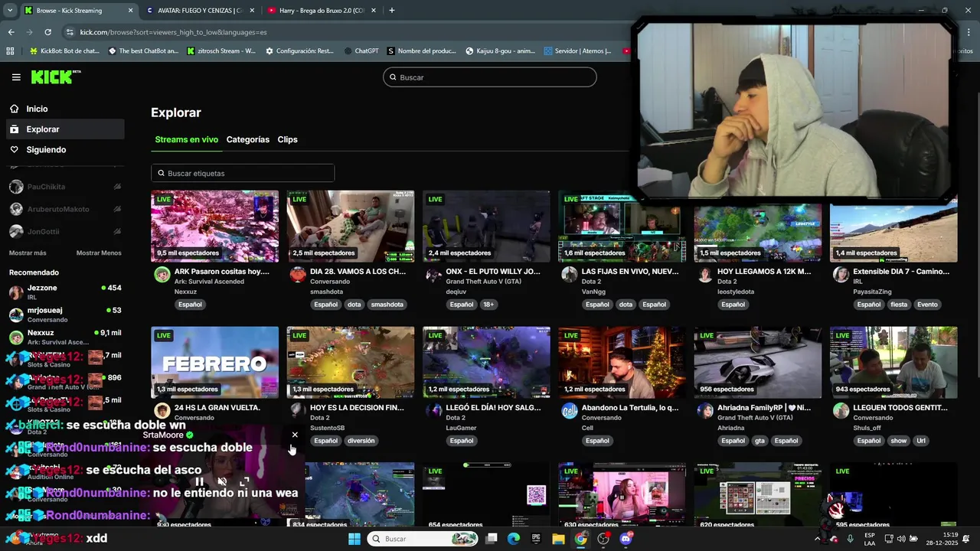Image resolution: width=980 pixels, height=551 pixels.
Task: Click leostyledota channel avatar icon
Action: click(x=705, y=275)
